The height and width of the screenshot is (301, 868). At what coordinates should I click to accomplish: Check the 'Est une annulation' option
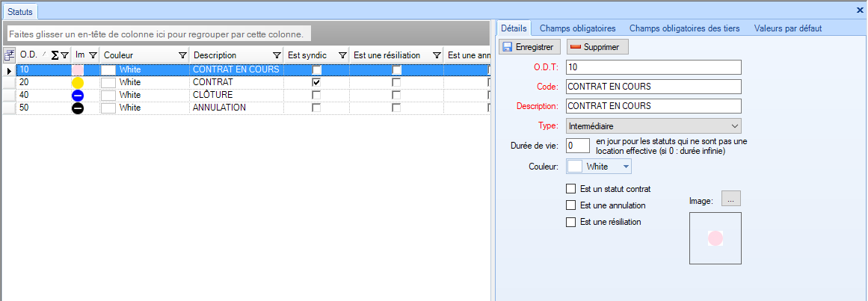(x=572, y=205)
